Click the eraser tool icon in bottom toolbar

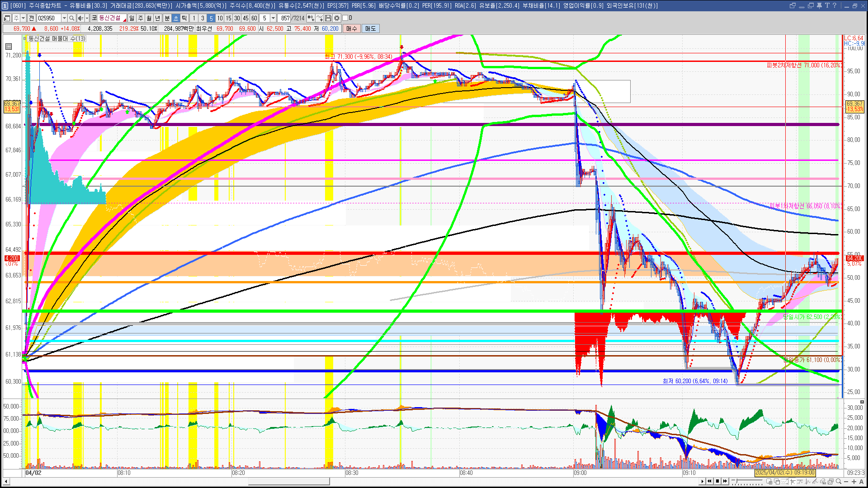click(823, 481)
